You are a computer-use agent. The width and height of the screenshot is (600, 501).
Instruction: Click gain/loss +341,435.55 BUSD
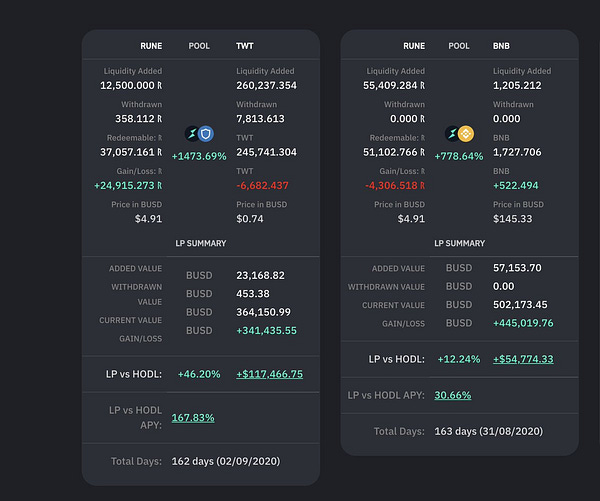pos(266,331)
